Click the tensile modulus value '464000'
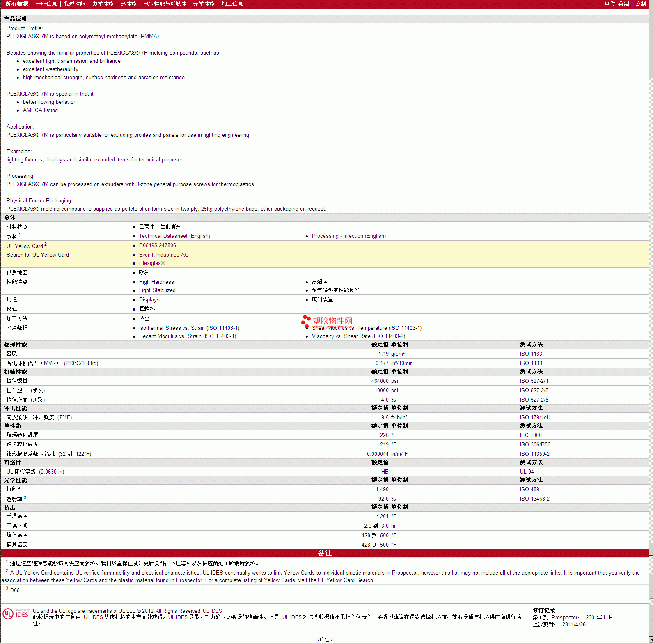The height and width of the screenshot is (644, 653). click(380, 381)
